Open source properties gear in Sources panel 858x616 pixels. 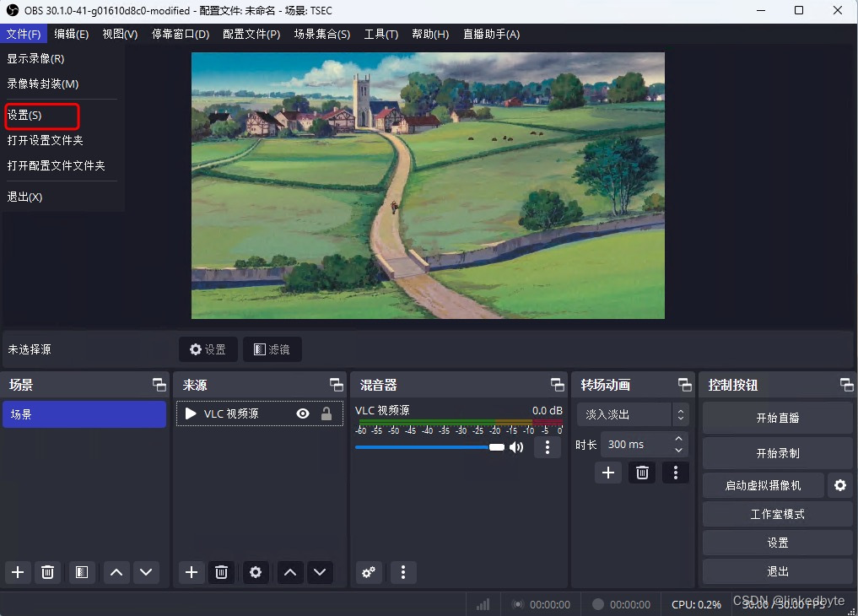pos(256,572)
